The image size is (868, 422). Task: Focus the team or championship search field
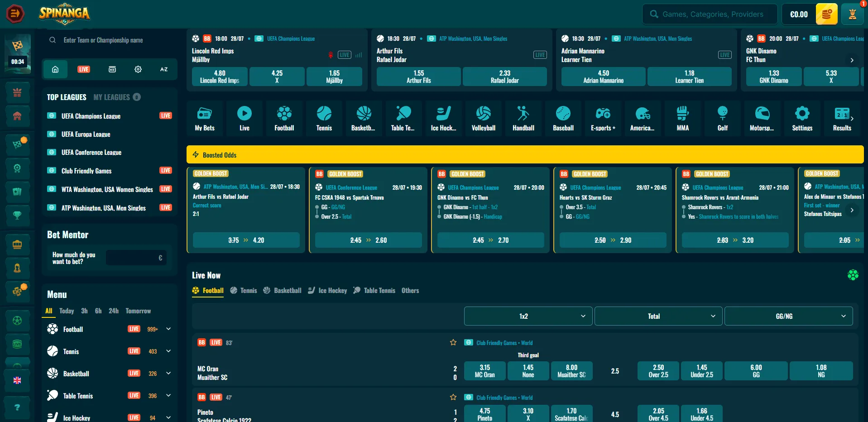(110, 40)
